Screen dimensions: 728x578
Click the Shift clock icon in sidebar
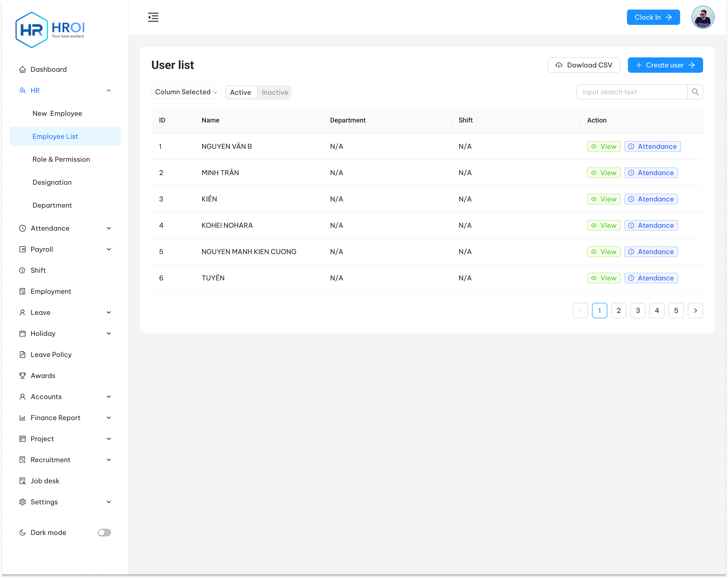point(22,270)
